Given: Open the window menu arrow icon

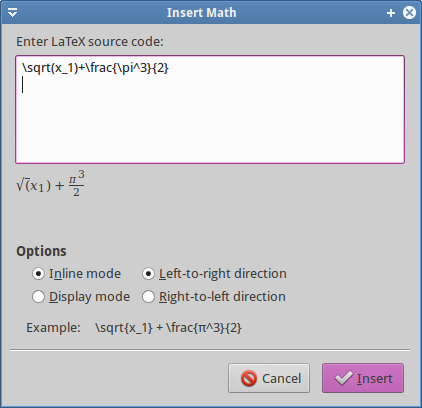Looking at the screenshot, I should (x=13, y=13).
